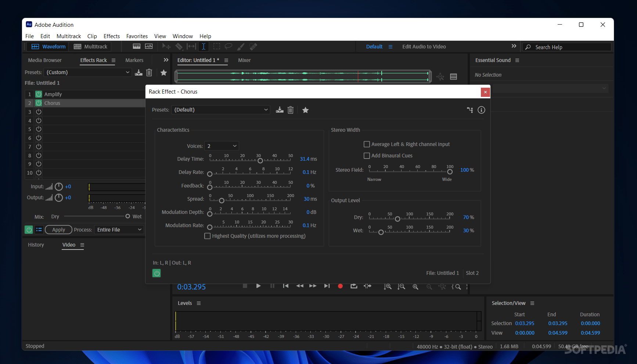
Task: Open the Effects Rack Presets dropdown
Action: tap(88, 72)
